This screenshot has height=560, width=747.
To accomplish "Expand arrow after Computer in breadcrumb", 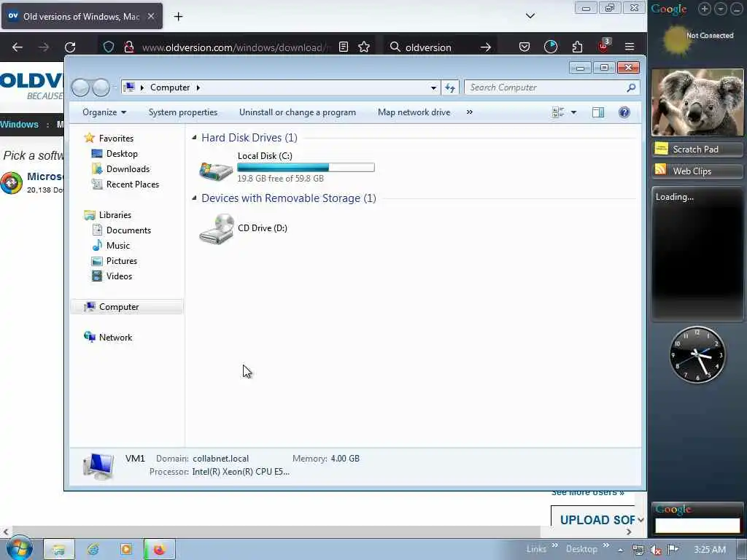I will pos(198,87).
